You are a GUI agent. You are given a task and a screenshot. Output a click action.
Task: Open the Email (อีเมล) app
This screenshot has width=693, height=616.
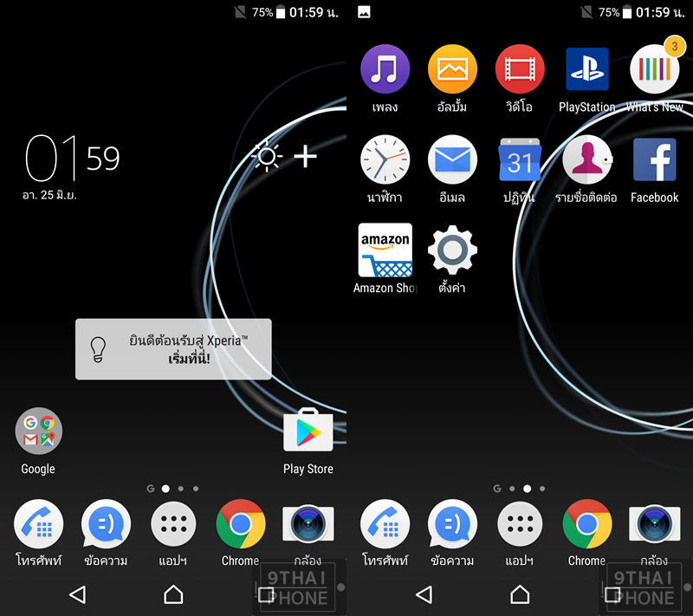(x=452, y=159)
